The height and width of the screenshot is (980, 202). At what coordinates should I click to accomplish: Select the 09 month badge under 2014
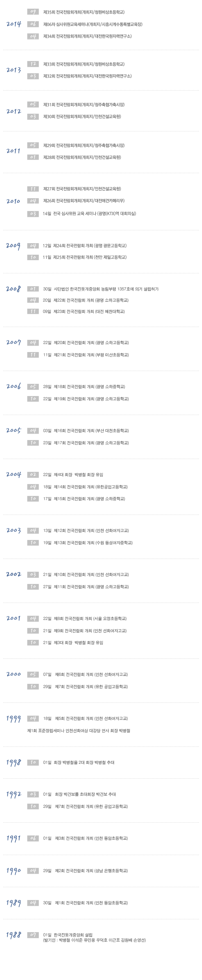pos(33,12)
